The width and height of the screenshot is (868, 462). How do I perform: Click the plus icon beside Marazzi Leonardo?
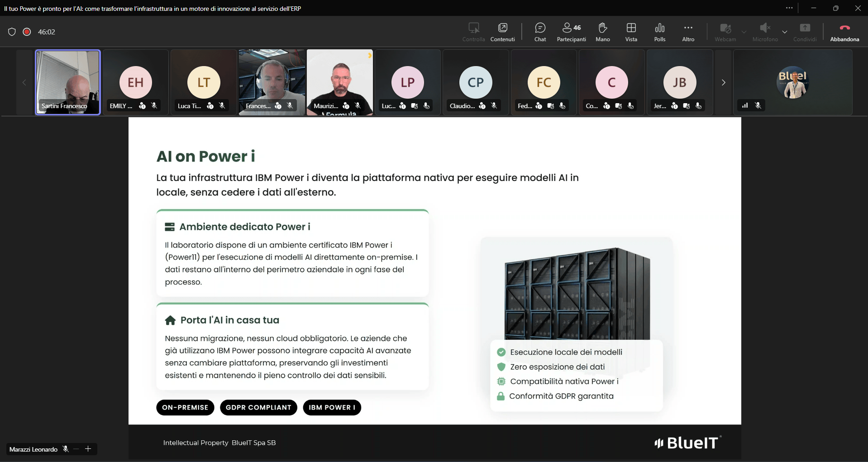click(x=88, y=449)
